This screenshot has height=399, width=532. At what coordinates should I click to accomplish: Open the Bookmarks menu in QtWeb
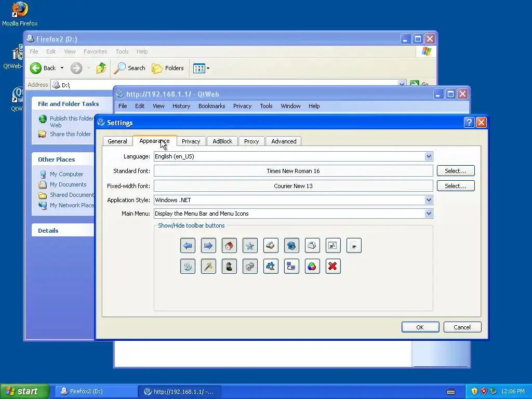pos(212,106)
